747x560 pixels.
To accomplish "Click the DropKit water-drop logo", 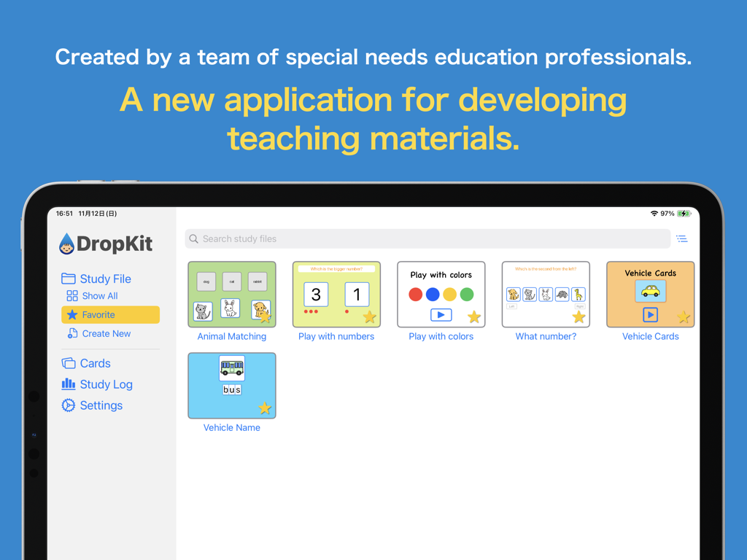I will coord(66,244).
